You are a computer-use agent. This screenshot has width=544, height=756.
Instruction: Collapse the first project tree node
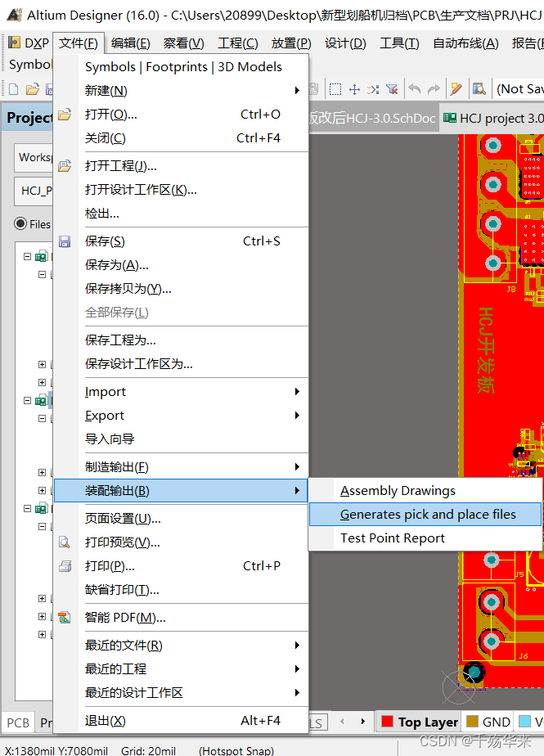click(28, 257)
